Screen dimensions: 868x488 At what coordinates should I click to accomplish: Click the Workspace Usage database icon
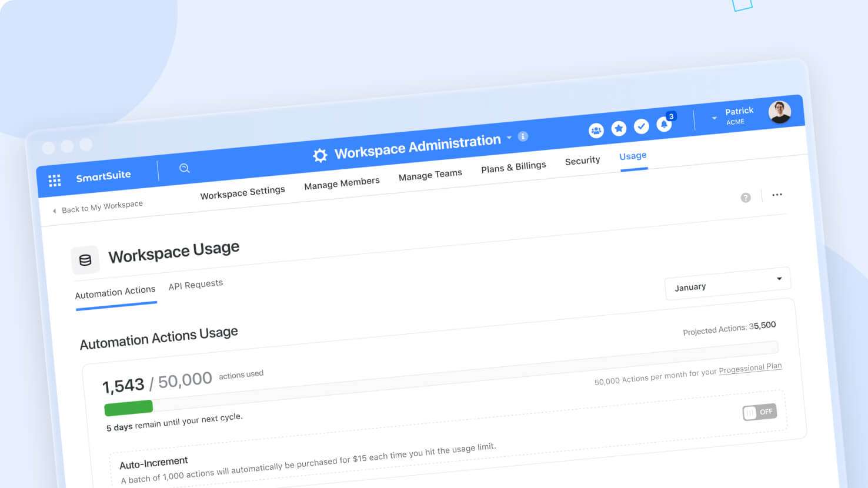(x=85, y=260)
